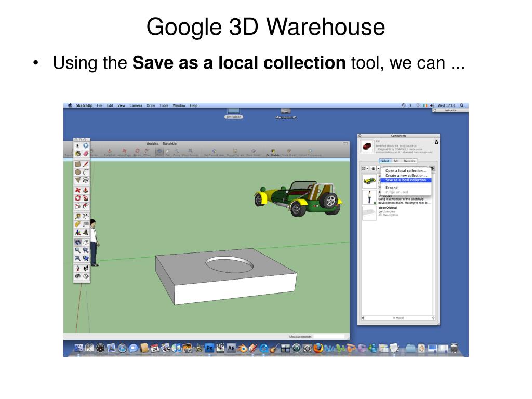
Task: Choose the red Line pencil tool
Action: (x=86, y=164)
